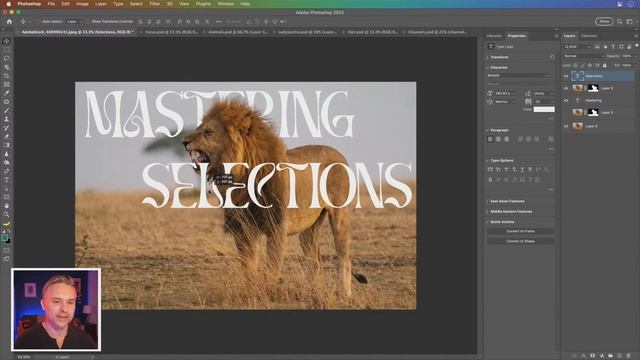Viewport: 640px width, 360px height.
Task: Switch to the Channels tab
Action: tap(589, 36)
